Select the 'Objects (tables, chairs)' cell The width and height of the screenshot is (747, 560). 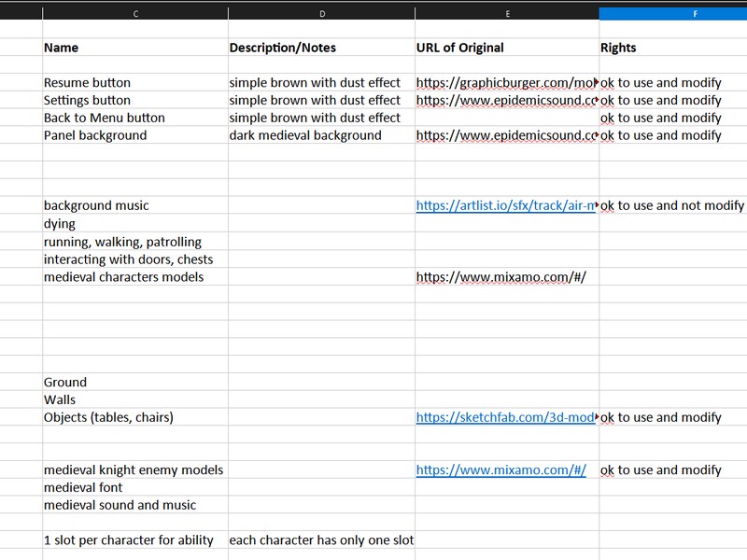coord(108,418)
